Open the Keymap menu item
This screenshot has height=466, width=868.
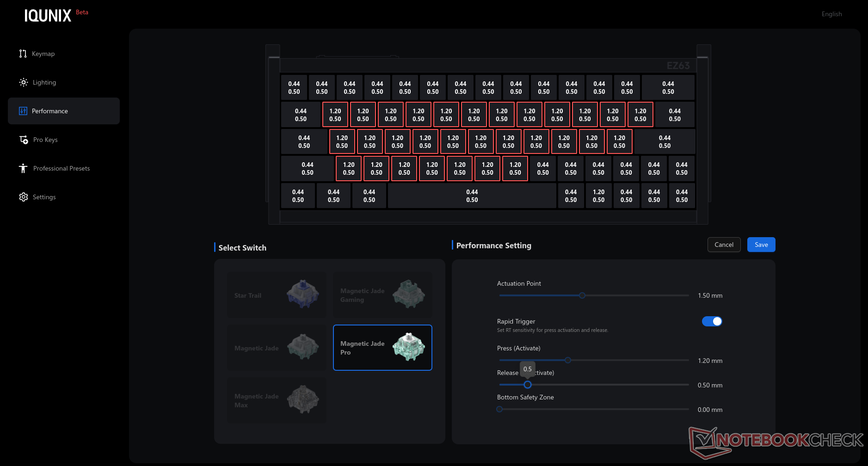pyautogui.click(x=64, y=54)
